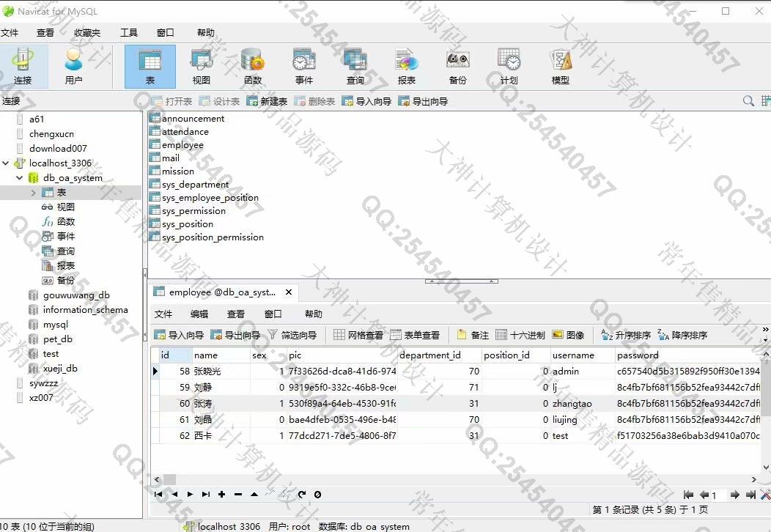
Task: Open the 文件 menu in main menu bar
Action: click(x=10, y=32)
